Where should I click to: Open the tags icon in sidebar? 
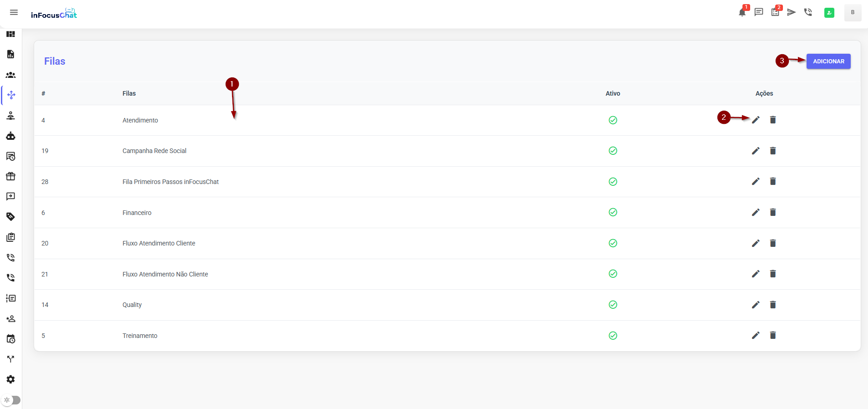click(10, 217)
